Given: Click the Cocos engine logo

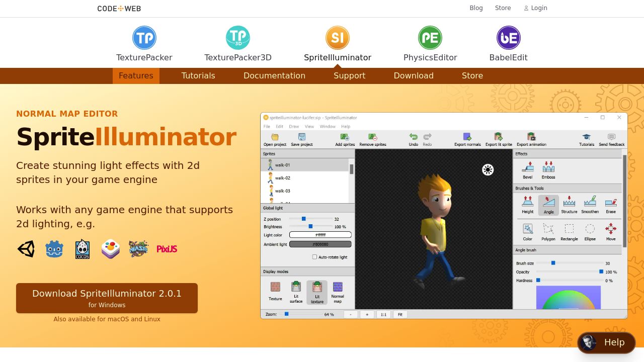Looking at the screenshot, I should click(x=83, y=249).
